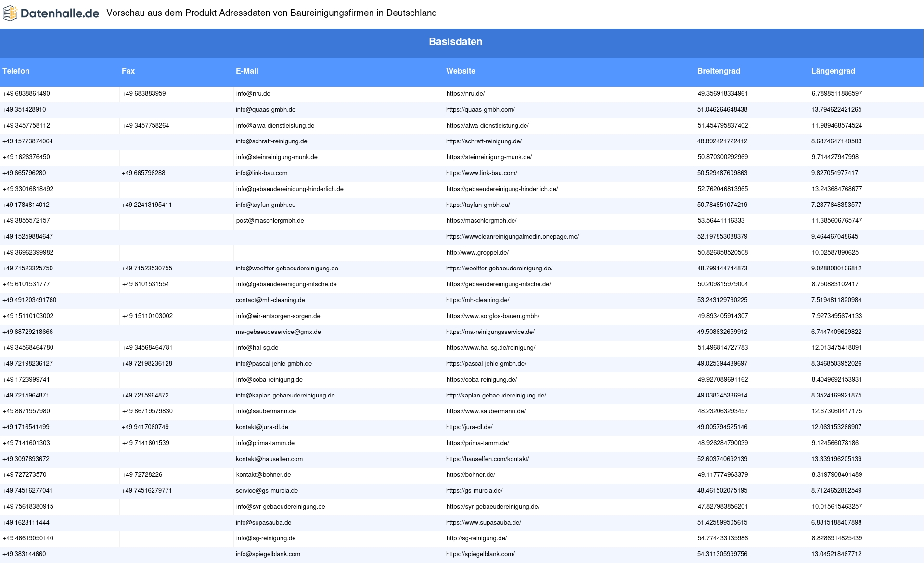
Task: Select phone number +49 491203491760
Action: [x=29, y=300]
